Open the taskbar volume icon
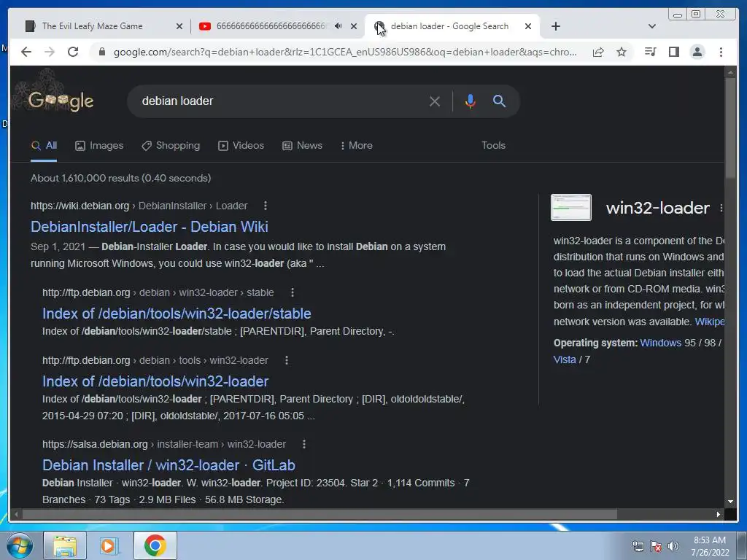This screenshot has width=747, height=560. pyautogui.click(x=673, y=546)
